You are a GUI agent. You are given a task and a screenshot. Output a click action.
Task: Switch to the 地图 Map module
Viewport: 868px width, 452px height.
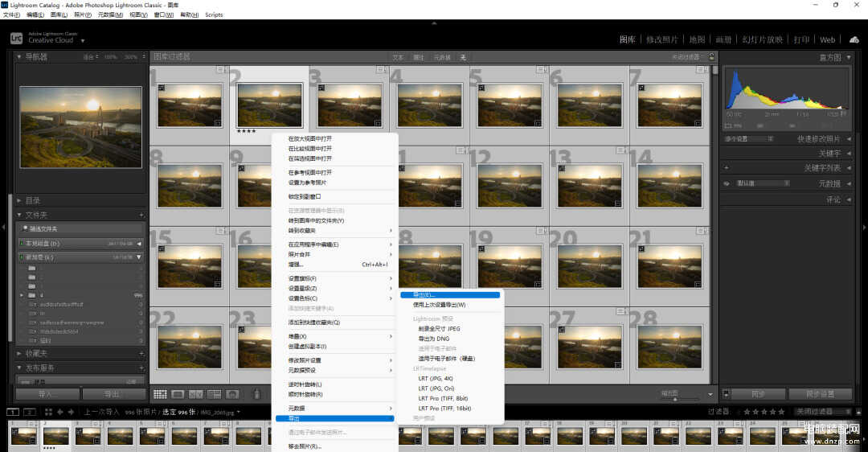(x=697, y=40)
